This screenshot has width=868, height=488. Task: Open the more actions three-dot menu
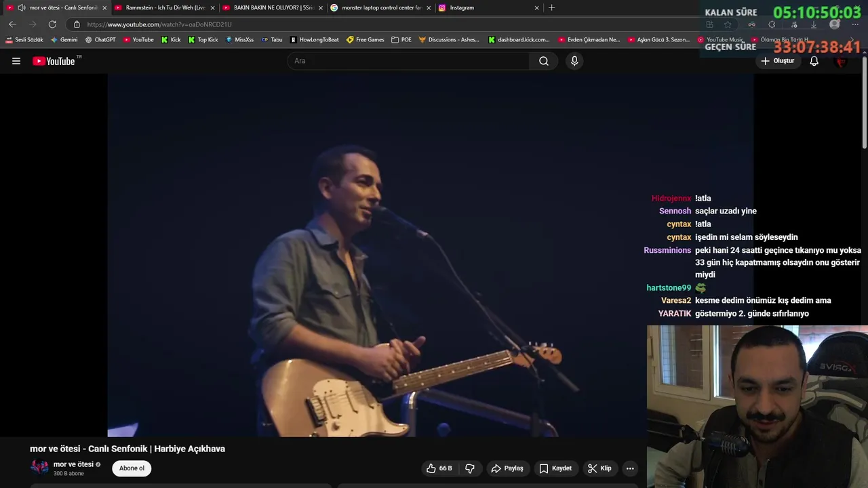click(x=630, y=468)
